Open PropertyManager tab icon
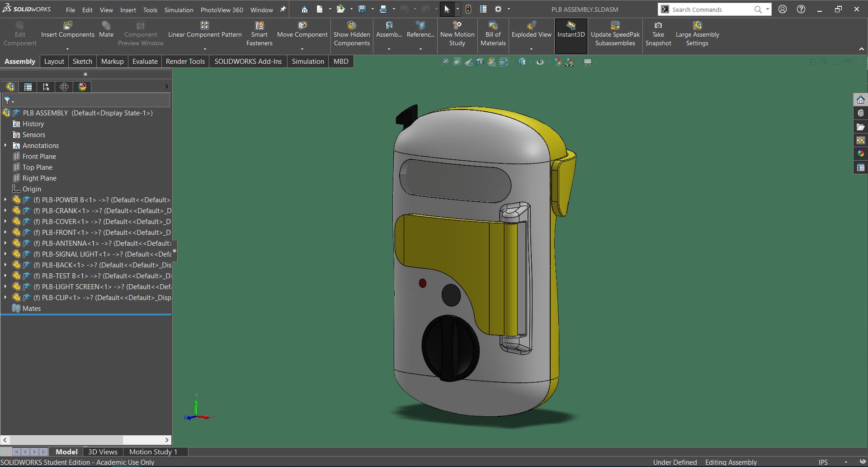The width and height of the screenshot is (868, 467). click(x=28, y=87)
